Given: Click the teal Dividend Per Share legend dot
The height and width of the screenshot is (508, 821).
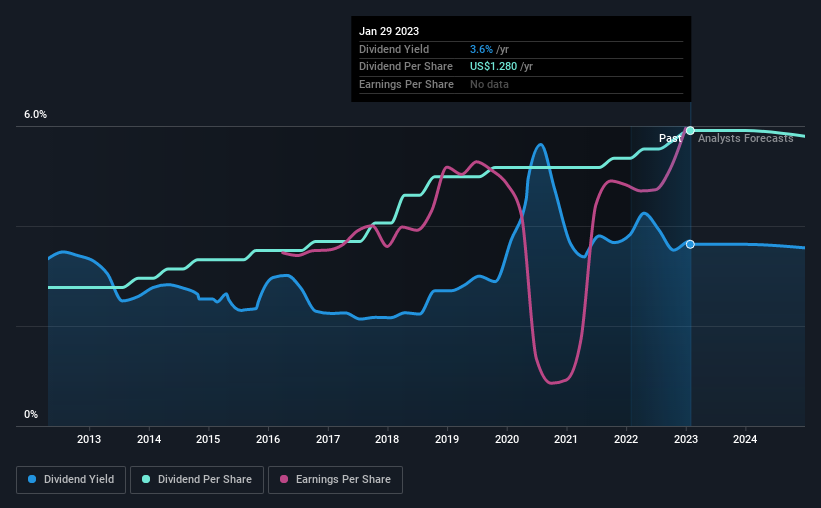Looking at the screenshot, I should point(146,479).
